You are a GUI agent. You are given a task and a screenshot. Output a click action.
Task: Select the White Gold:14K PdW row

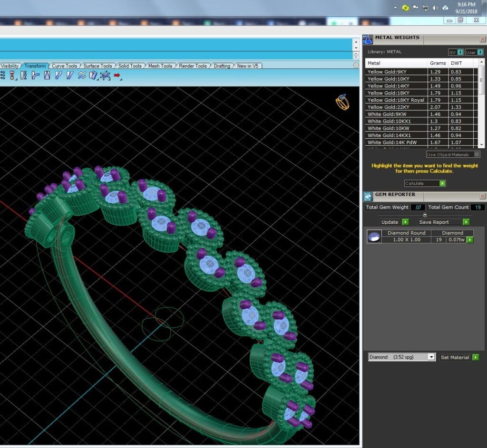pos(421,143)
